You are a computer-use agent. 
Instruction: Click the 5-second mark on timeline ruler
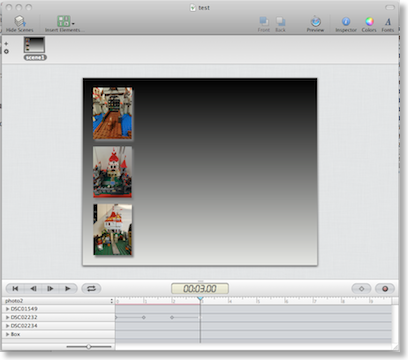pos(258,301)
